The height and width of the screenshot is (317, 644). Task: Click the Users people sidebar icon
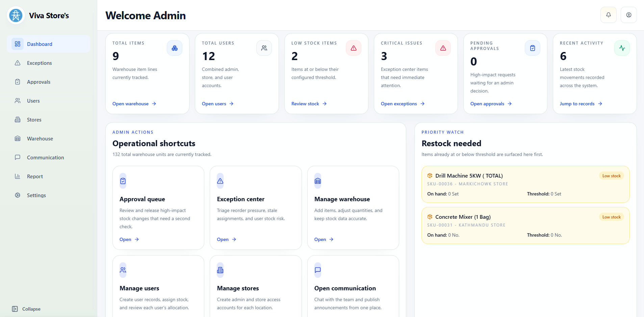tap(18, 101)
